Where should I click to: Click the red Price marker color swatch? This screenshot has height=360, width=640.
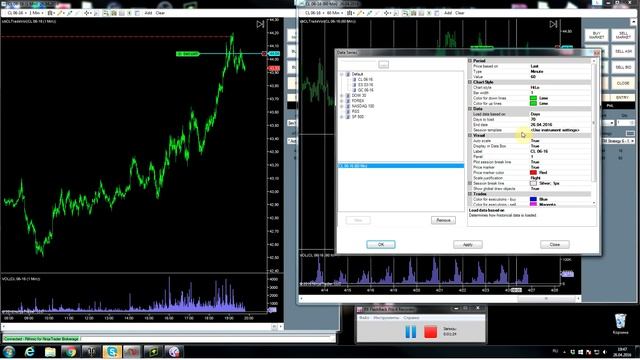pos(533,173)
